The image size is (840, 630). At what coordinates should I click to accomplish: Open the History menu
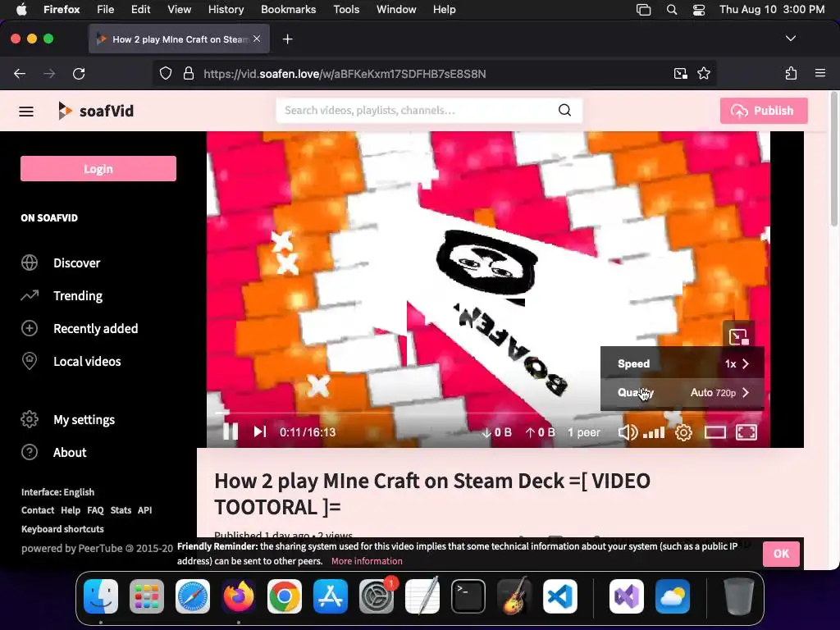[226, 10]
